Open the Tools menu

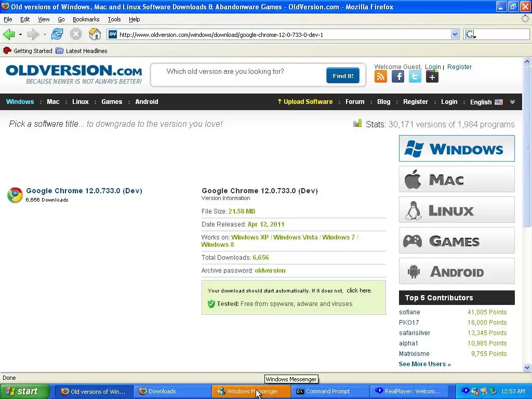(x=114, y=19)
